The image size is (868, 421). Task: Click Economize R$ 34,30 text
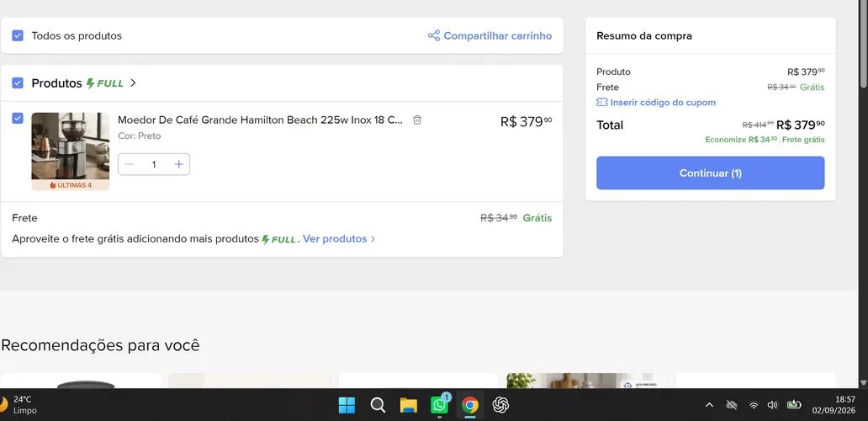click(x=741, y=140)
